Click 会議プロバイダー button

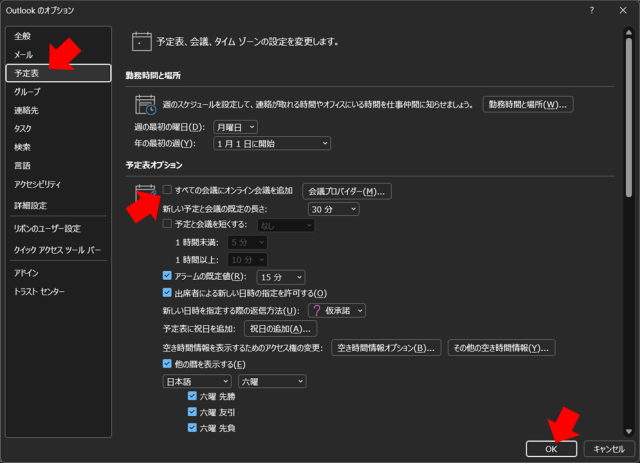click(346, 191)
